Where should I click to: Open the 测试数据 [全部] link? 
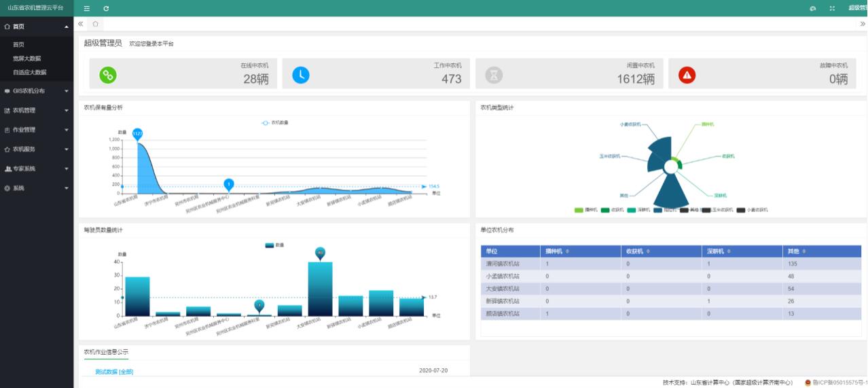(x=114, y=372)
